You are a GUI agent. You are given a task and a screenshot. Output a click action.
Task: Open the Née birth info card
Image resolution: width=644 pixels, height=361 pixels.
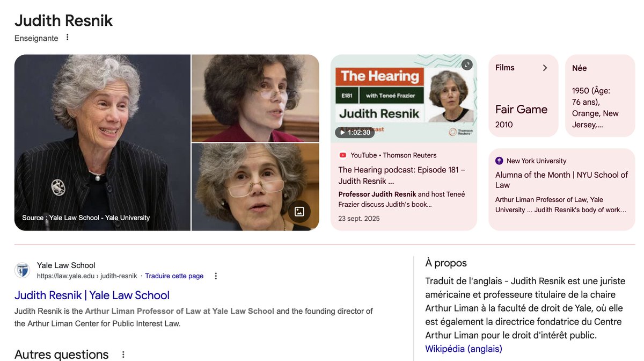tap(600, 96)
